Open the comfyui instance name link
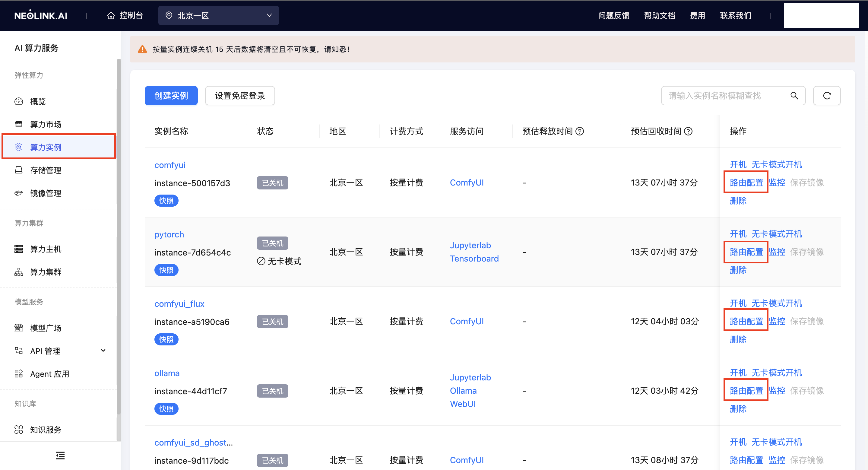 pyautogui.click(x=170, y=165)
